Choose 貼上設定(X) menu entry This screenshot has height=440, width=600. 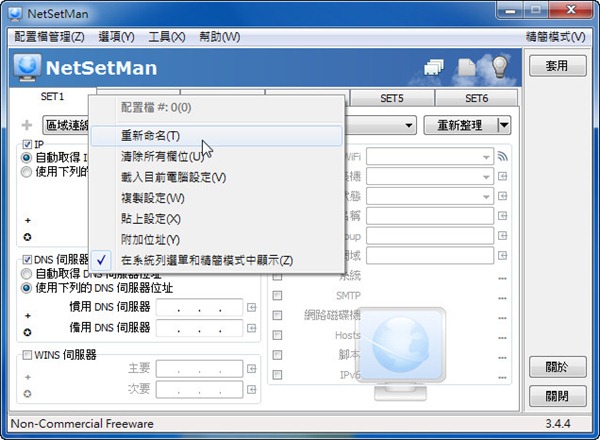[x=216, y=219]
